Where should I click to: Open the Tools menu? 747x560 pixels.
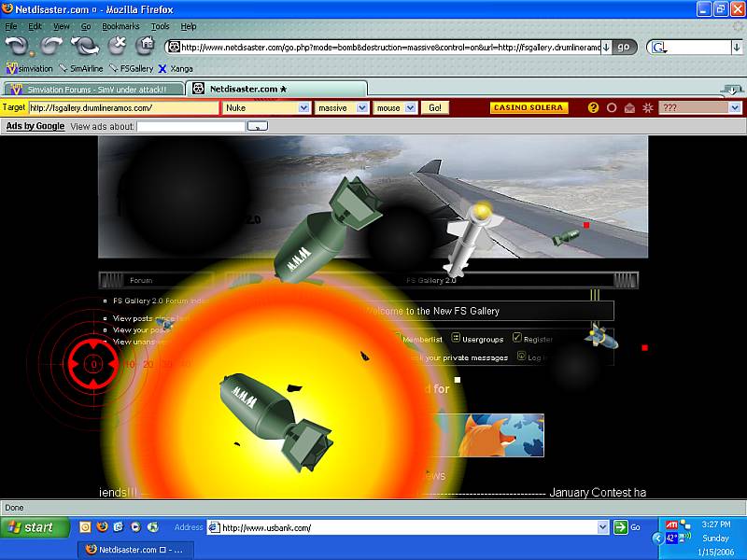coord(160,26)
